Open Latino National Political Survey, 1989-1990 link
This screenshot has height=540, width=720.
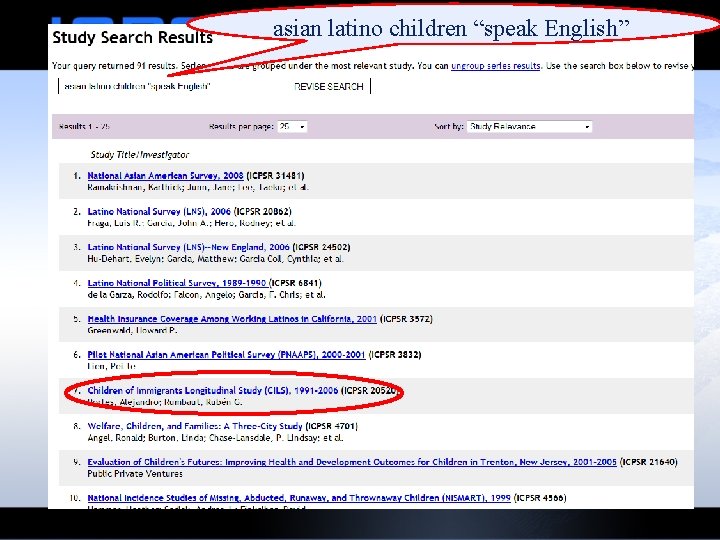point(177,283)
